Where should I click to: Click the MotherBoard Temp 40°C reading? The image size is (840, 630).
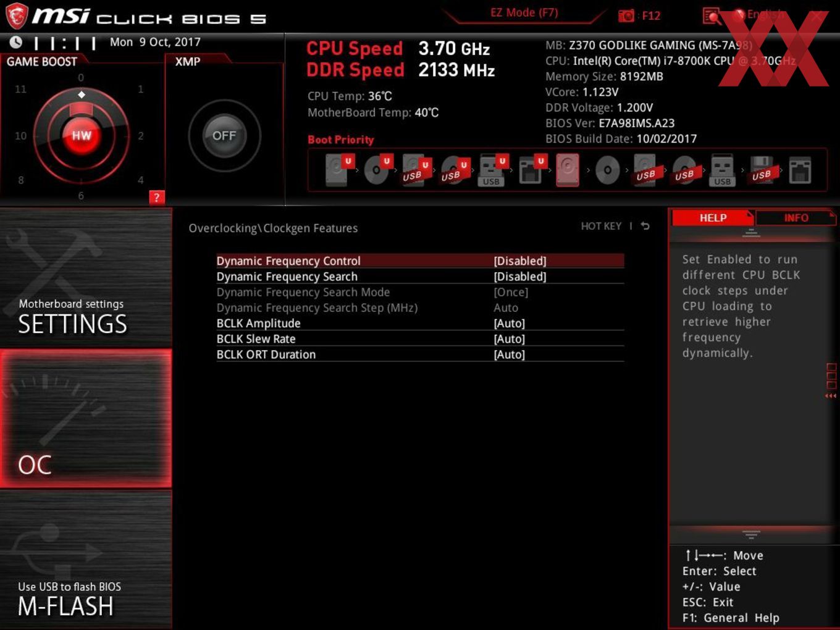pos(373,112)
